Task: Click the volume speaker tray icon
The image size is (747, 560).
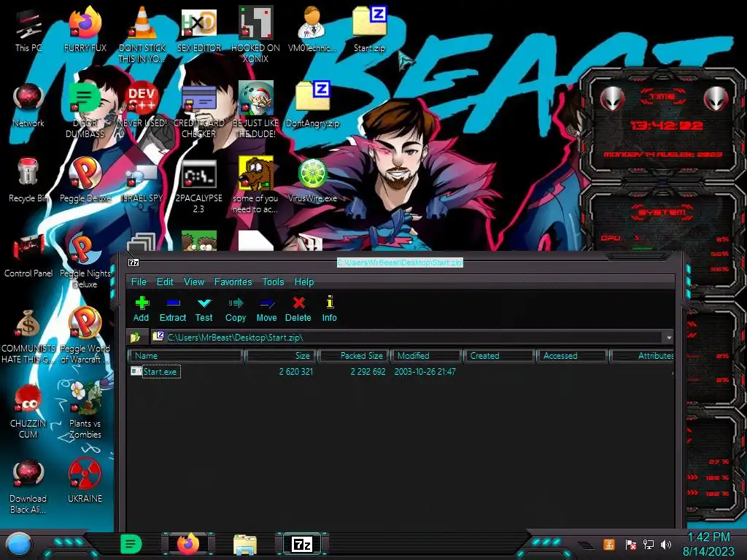Action: 666,544
